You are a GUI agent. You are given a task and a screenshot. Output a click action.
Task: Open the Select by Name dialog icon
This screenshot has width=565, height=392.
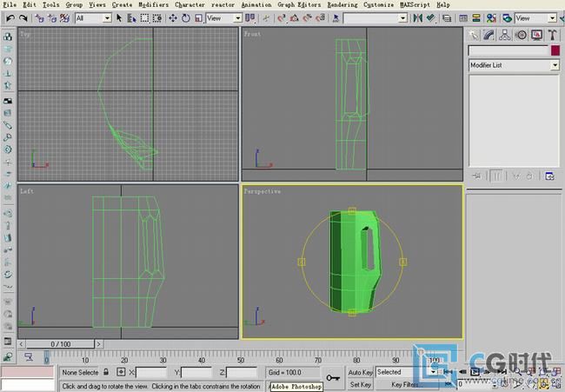pos(131,18)
